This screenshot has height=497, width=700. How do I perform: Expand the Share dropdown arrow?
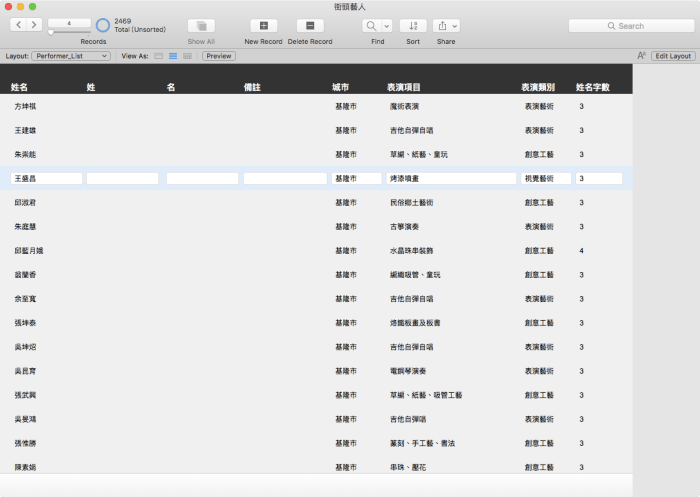coord(454,26)
